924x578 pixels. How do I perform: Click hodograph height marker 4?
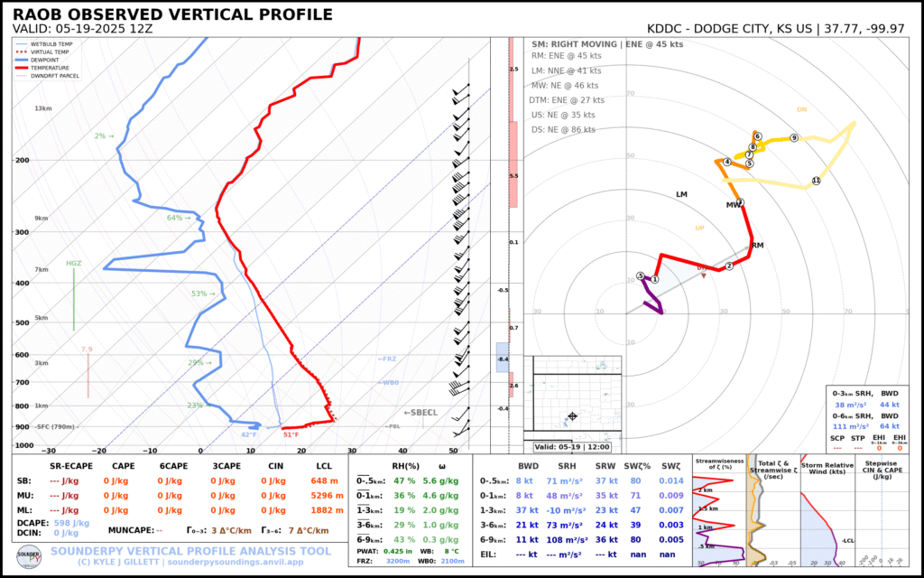coord(726,163)
